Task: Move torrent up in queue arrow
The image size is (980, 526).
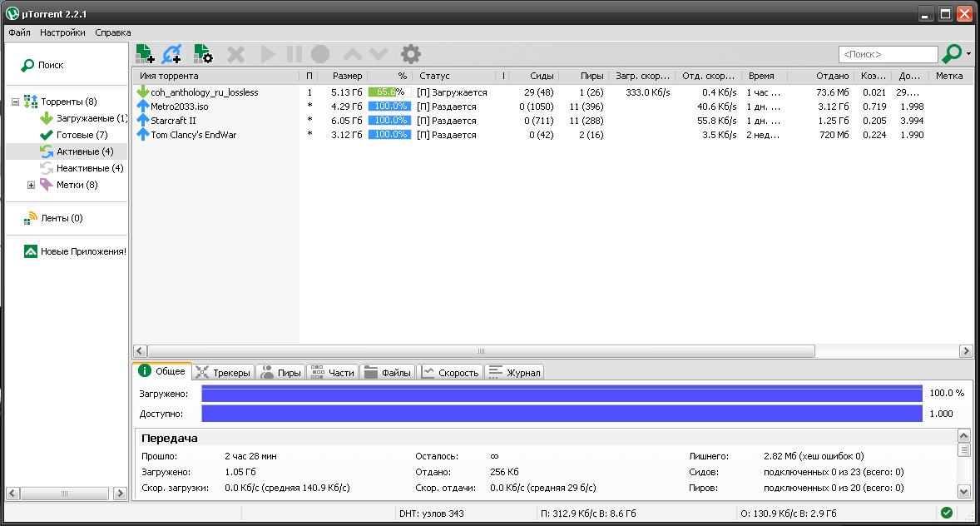Action: click(353, 54)
